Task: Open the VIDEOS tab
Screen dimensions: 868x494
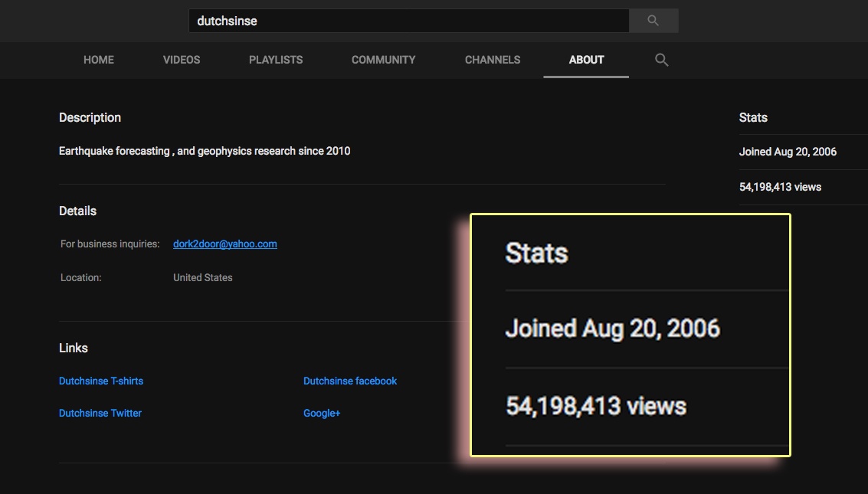Action: click(x=182, y=60)
